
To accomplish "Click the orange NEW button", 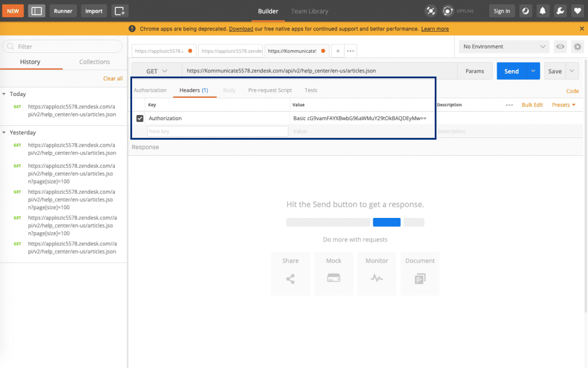I will [x=13, y=11].
